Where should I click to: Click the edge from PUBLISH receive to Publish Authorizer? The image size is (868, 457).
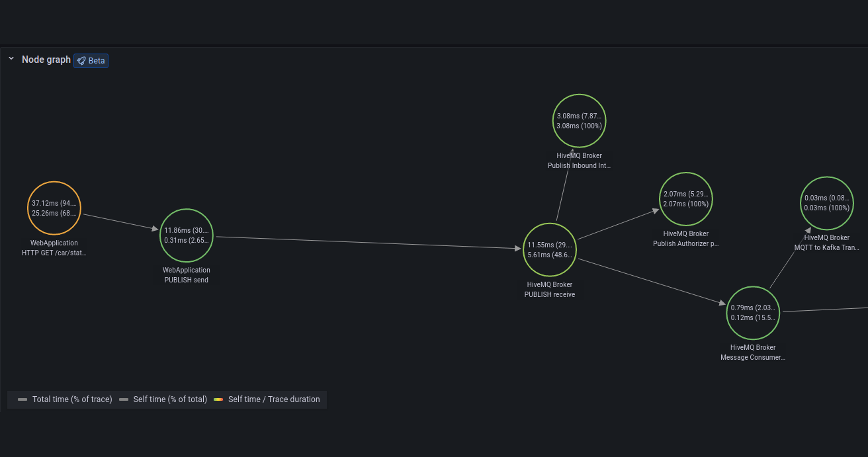pos(618,224)
